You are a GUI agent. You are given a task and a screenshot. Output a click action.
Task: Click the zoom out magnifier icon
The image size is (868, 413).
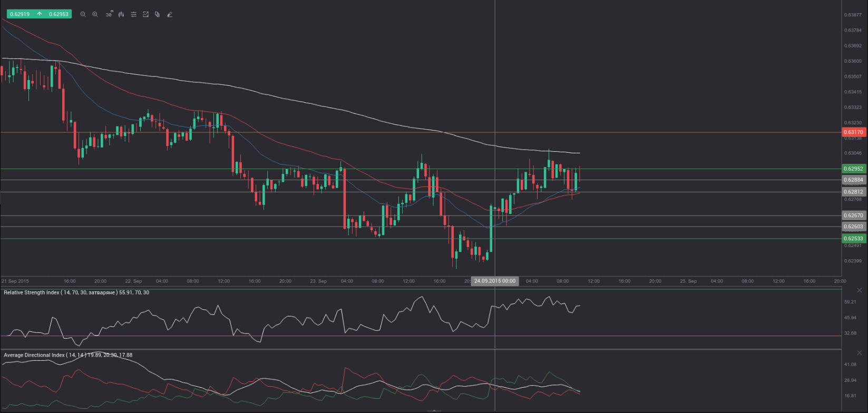(83, 15)
